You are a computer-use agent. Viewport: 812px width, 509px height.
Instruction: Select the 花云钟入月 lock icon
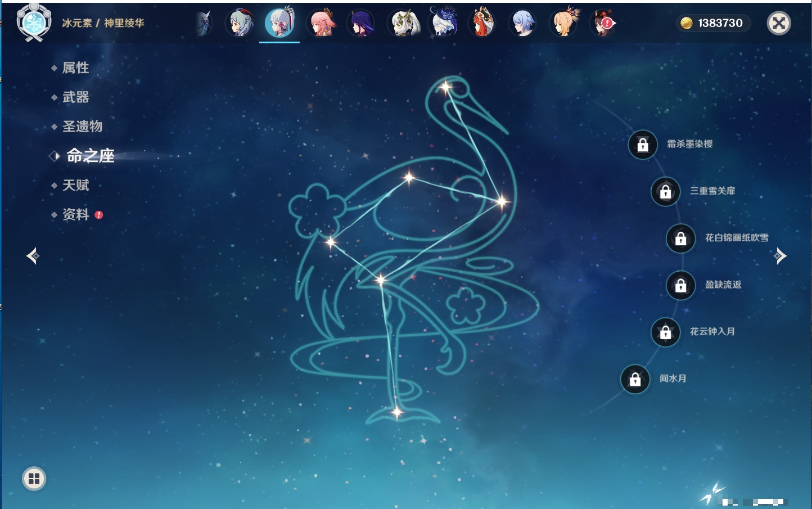click(665, 332)
